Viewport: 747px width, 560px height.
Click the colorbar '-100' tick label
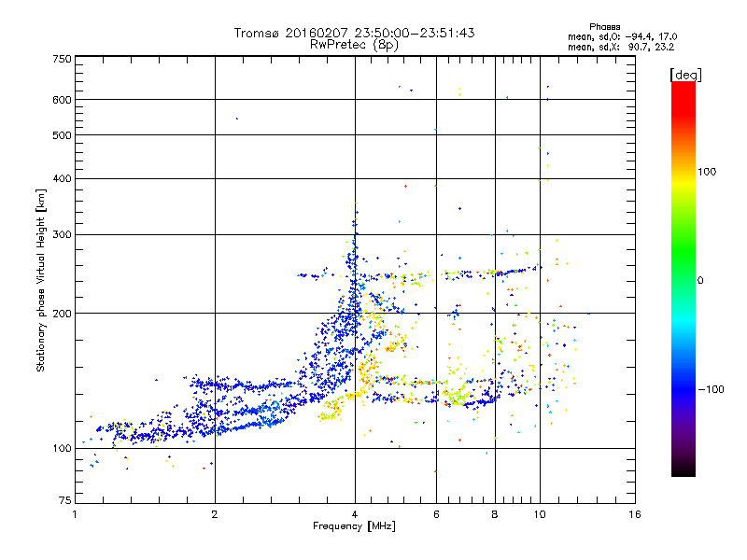point(711,389)
